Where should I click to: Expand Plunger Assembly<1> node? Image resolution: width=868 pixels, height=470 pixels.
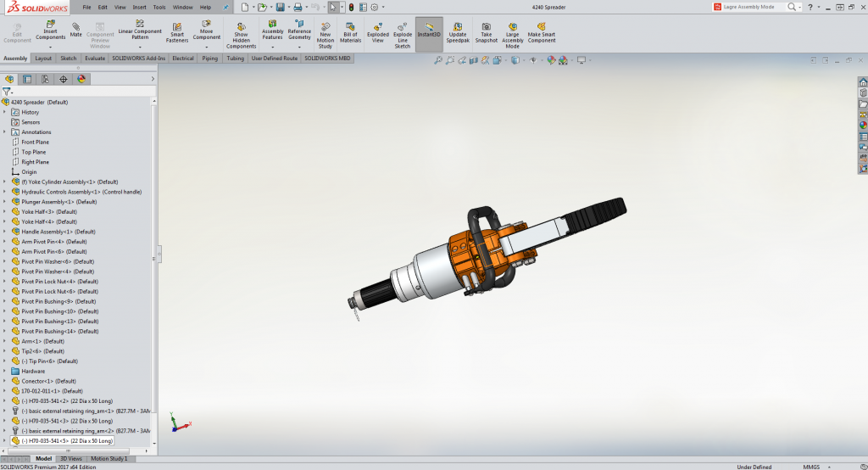4,202
